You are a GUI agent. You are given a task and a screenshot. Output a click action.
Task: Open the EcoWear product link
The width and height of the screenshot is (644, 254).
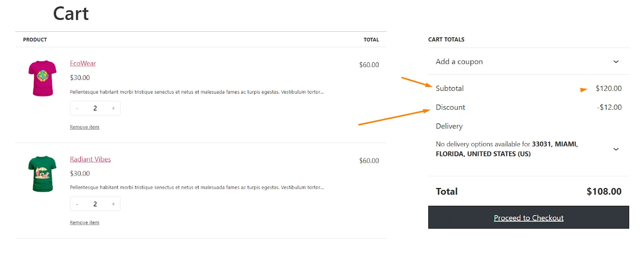point(83,63)
